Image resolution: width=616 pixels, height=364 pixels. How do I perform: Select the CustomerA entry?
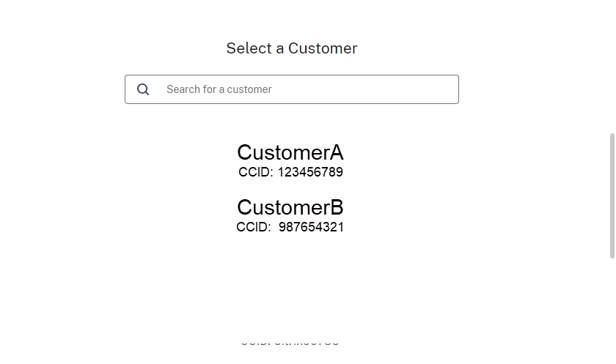click(x=290, y=152)
